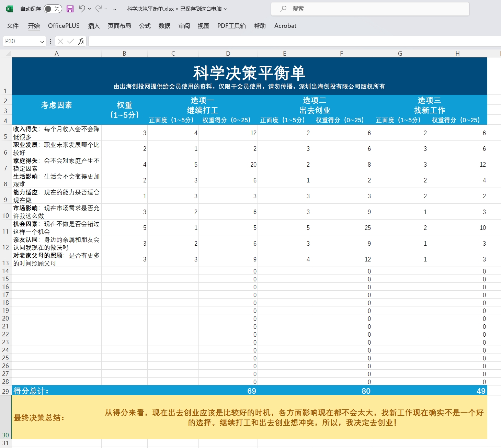This screenshot has width=501, height=448.
Task: Select the 职业发展 factor cell
Action: (57, 148)
